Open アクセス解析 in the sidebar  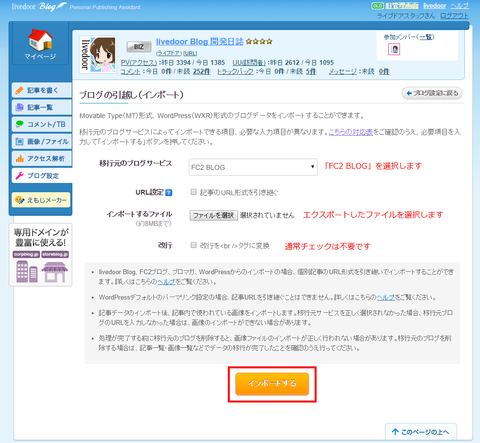[42, 159]
